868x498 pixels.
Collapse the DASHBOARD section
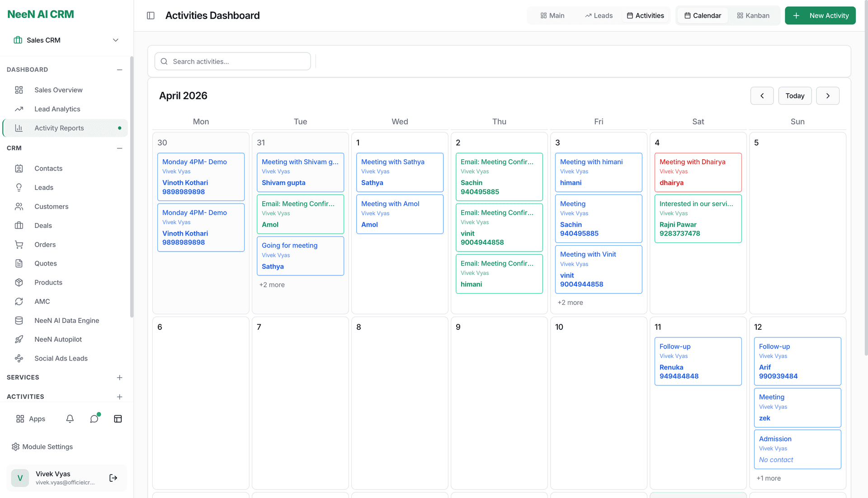pyautogui.click(x=119, y=70)
